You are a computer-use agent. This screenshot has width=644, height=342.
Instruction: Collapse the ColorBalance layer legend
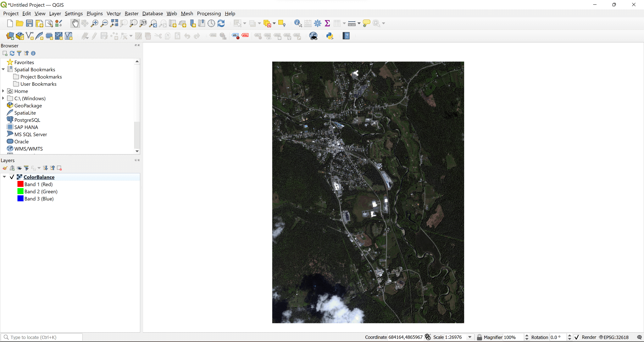(4, 177)
